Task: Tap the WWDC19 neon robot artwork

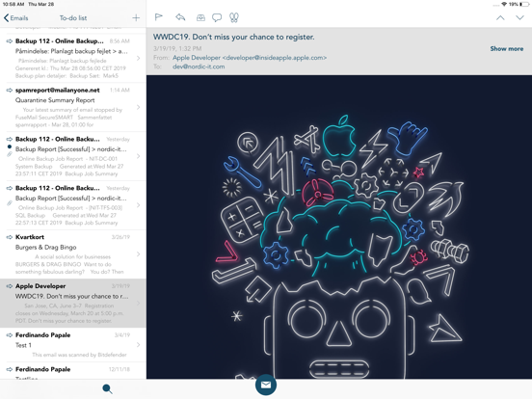Action: (339, 227)
